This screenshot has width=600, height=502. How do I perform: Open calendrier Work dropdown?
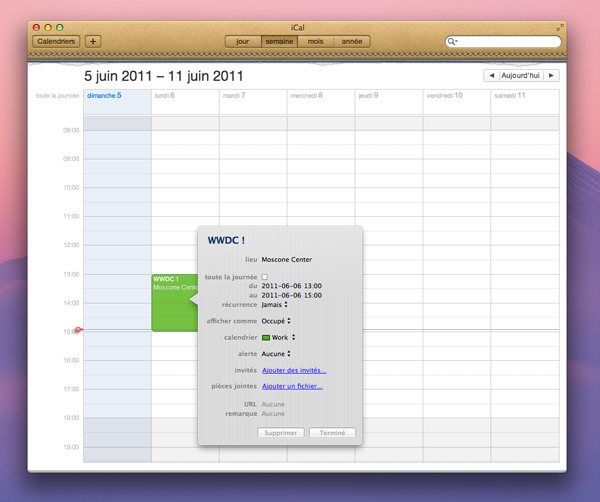pos(279,337)
